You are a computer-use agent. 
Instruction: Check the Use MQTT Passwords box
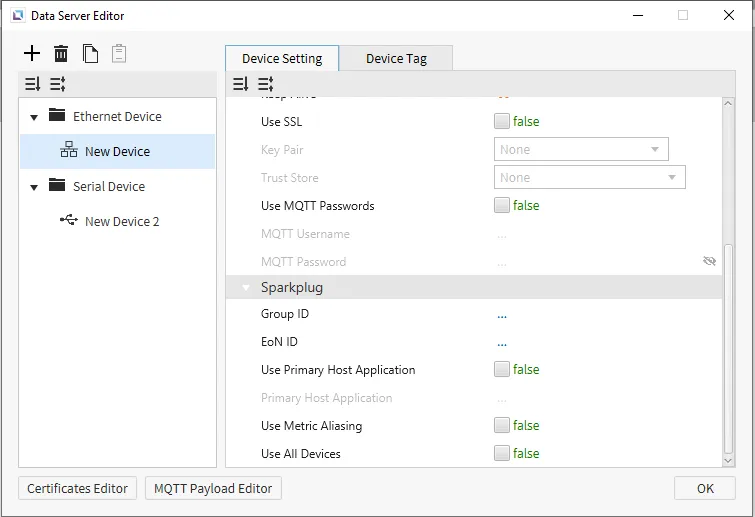coord(502,206)
